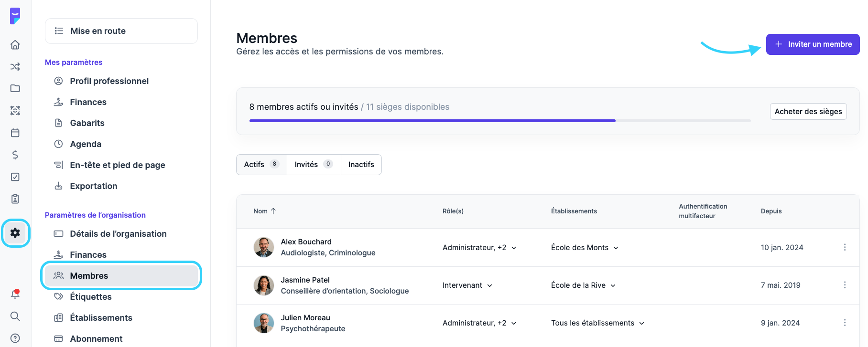Open Étiquettes in organisation settings

pyautogui.click(x=91, y=297)
